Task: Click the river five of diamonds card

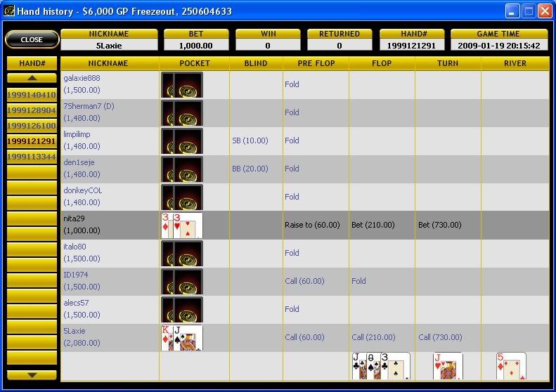Action: [x=511, y=366]
